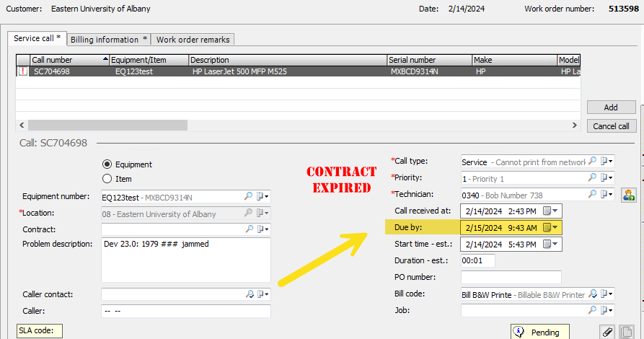
Task: Select the Equipment radio button
Action: 107,164
